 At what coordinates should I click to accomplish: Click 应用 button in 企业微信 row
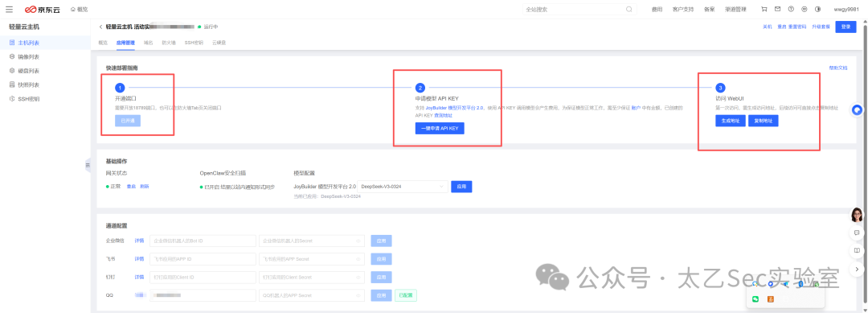[x=381, y=241]
